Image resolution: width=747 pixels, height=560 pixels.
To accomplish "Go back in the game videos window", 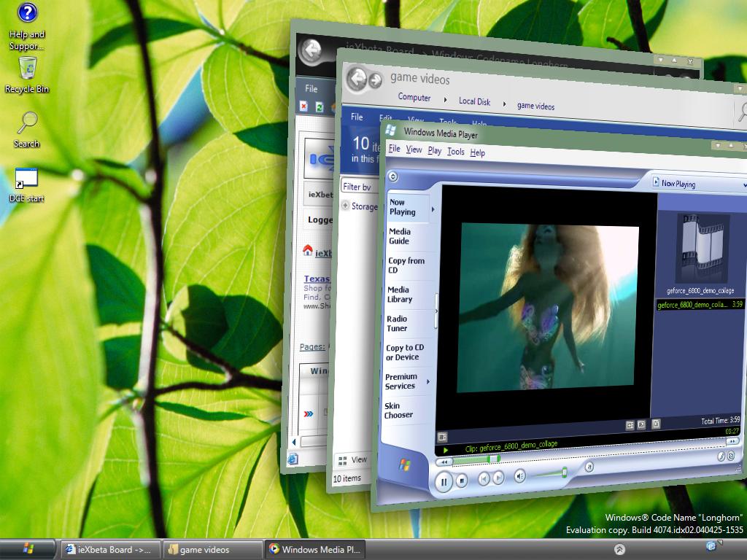I will click(x=357, y=77).
